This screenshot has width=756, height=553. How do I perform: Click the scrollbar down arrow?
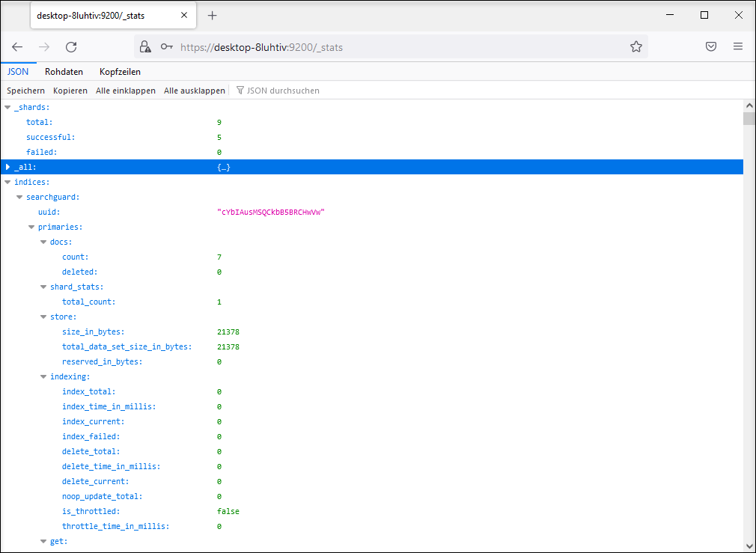click(x=749, y=547)
